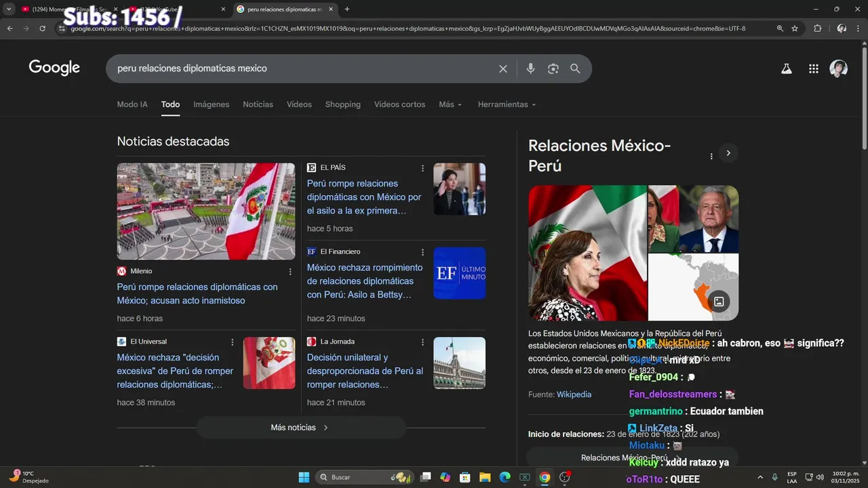Open taskbar clock and date
The image size is (868, 488).
846,477
